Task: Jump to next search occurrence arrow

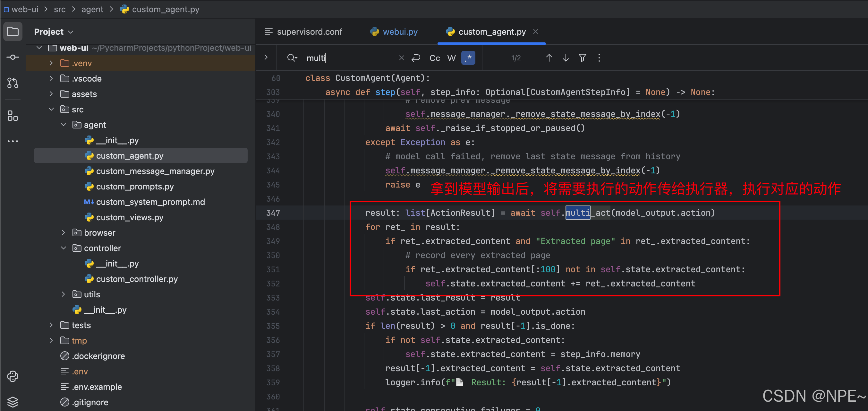Action: pyautogui.click(x=566, y=58)
